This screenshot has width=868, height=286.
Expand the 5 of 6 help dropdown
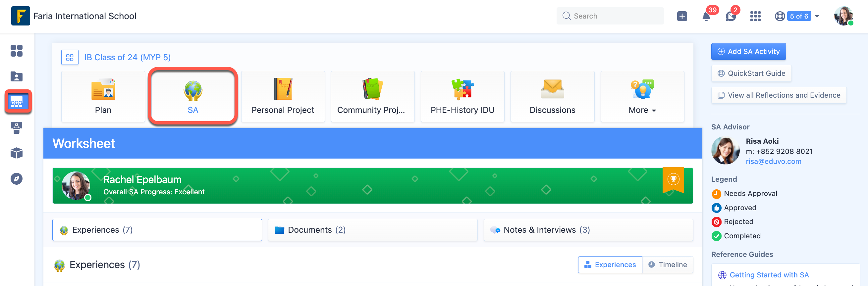point(803,16)
